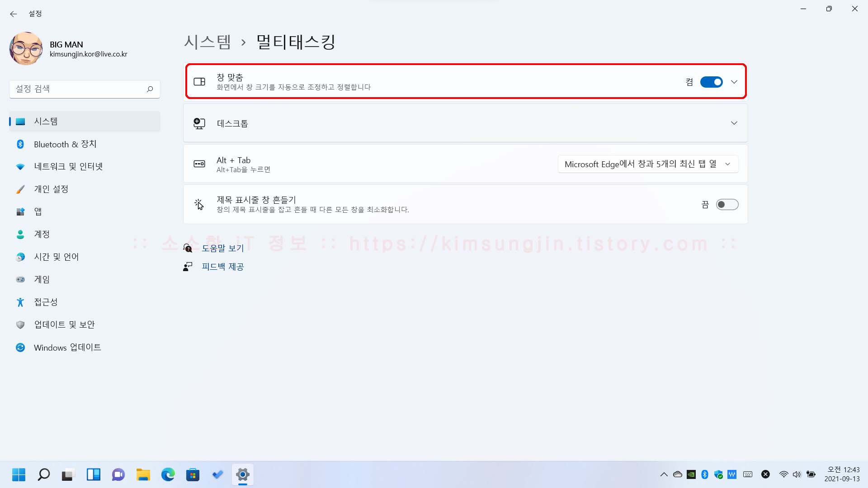This screenshot has width=868, height=488.
Task: Click the 접근성 accessibility icon
Action: click(x=20, y=302)
